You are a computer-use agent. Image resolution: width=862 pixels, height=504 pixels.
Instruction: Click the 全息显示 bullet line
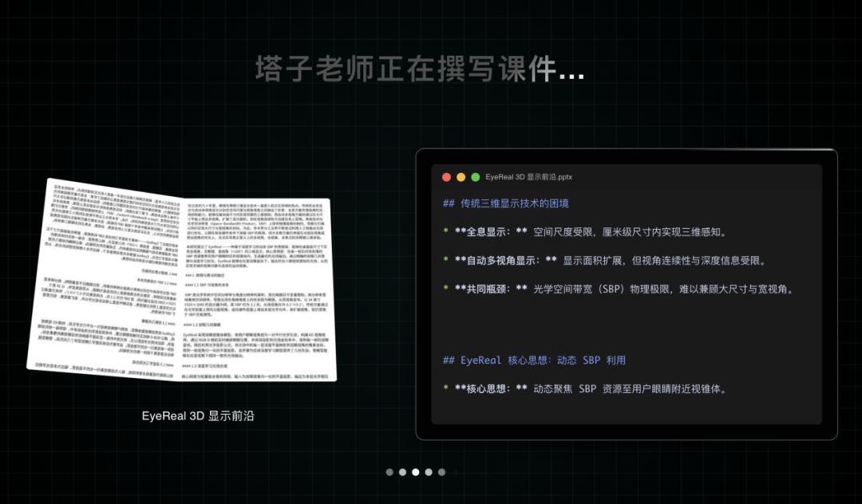click(584, 232)
